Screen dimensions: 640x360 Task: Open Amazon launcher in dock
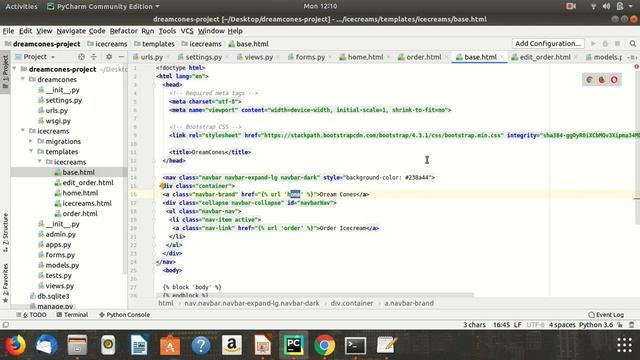[x=232, y=345]
